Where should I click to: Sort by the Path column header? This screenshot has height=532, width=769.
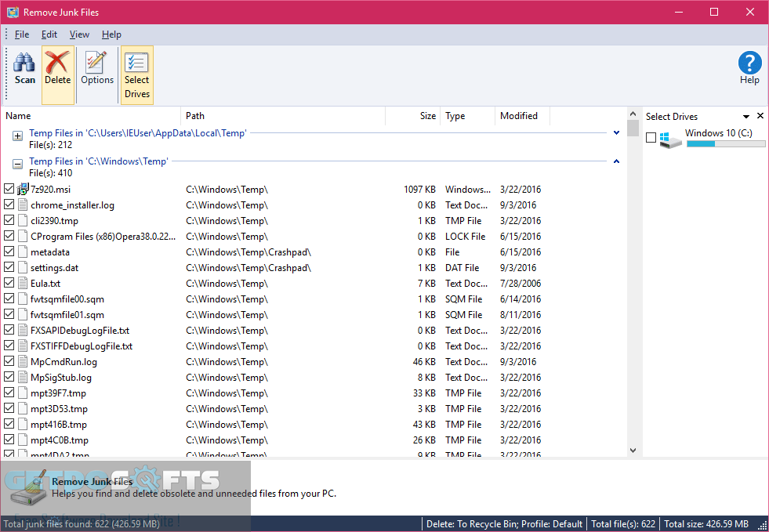click(x=283, y=116)
